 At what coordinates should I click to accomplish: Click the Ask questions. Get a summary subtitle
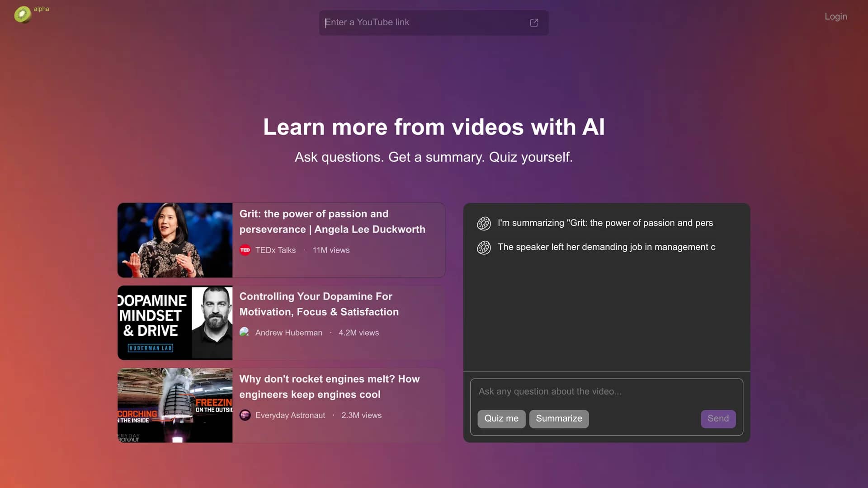[x=434, y=157]
